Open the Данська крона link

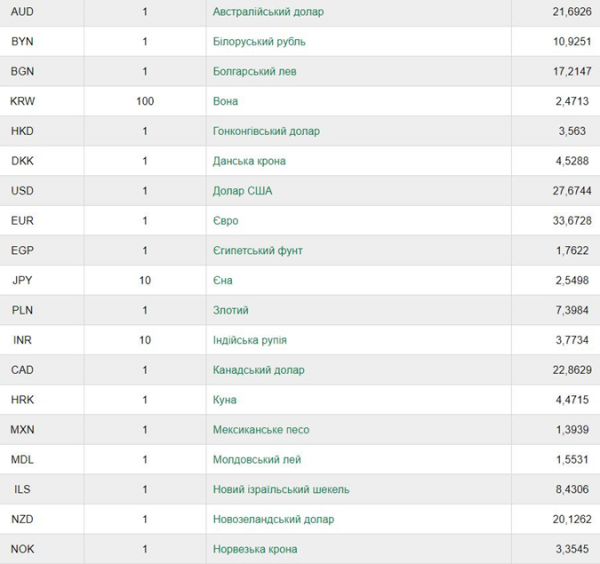pos(249,161)
